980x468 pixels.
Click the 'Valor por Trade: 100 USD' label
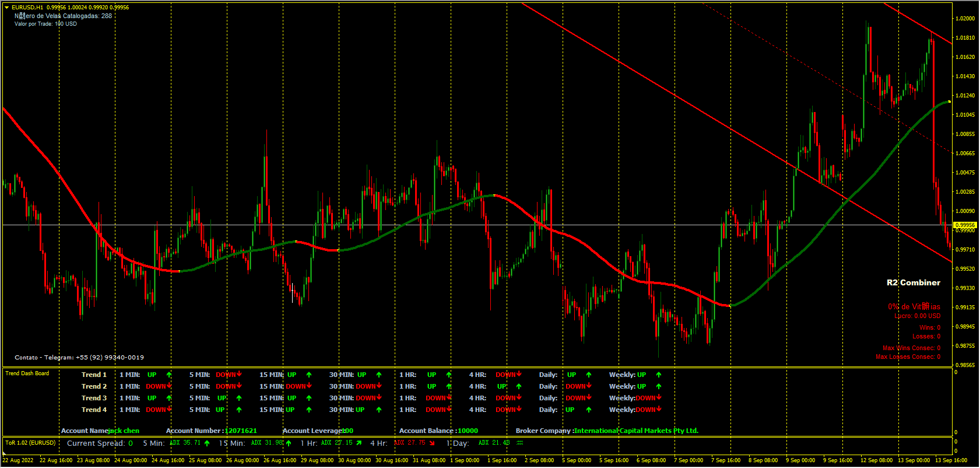[45, 24]
